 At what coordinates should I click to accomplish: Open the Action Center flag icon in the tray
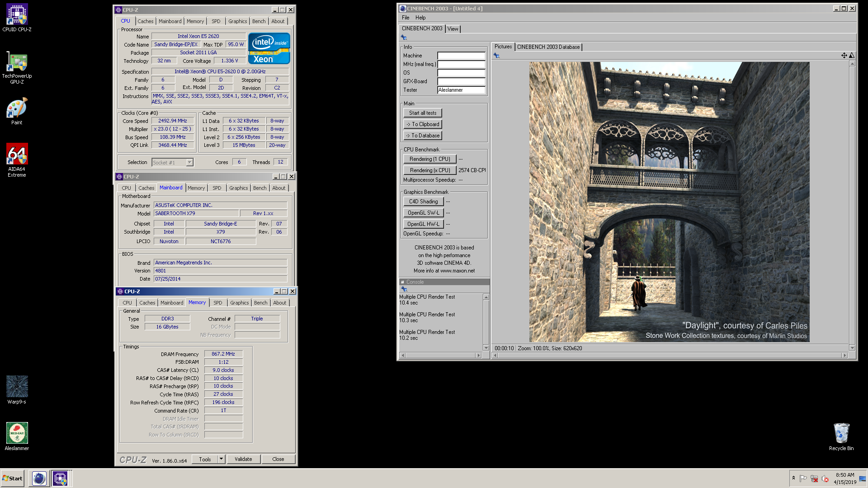[x=803, y=479]
